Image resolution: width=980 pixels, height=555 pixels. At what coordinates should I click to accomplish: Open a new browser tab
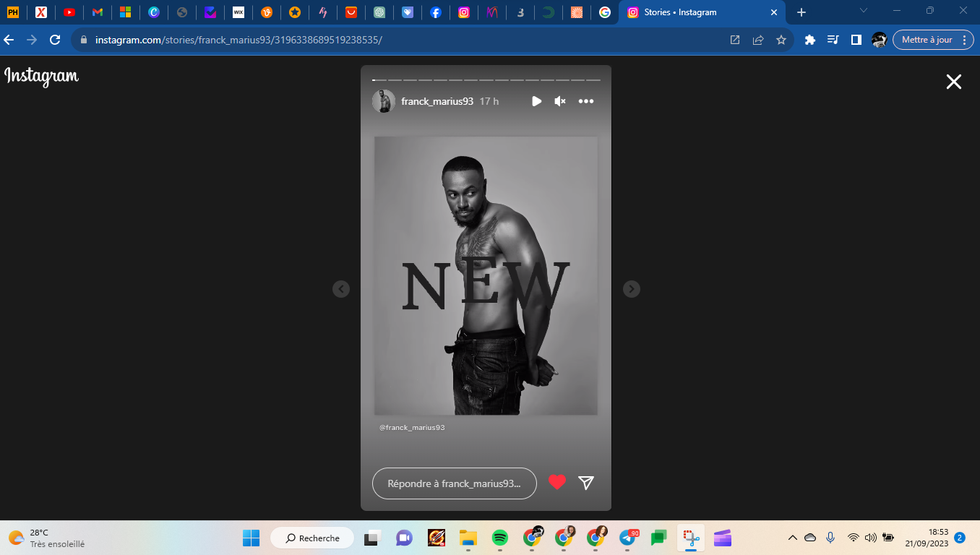801,12
